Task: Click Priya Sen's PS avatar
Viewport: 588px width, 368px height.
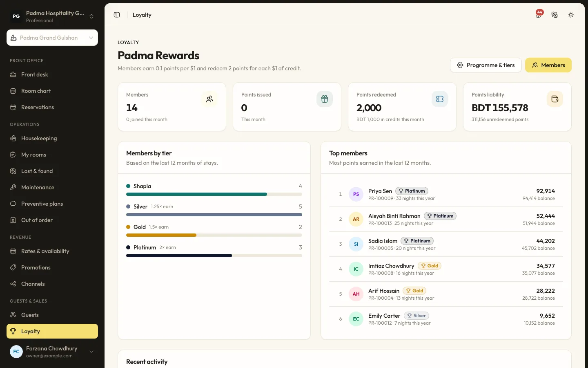Action: pyautogui.click(x=356, y=194)
